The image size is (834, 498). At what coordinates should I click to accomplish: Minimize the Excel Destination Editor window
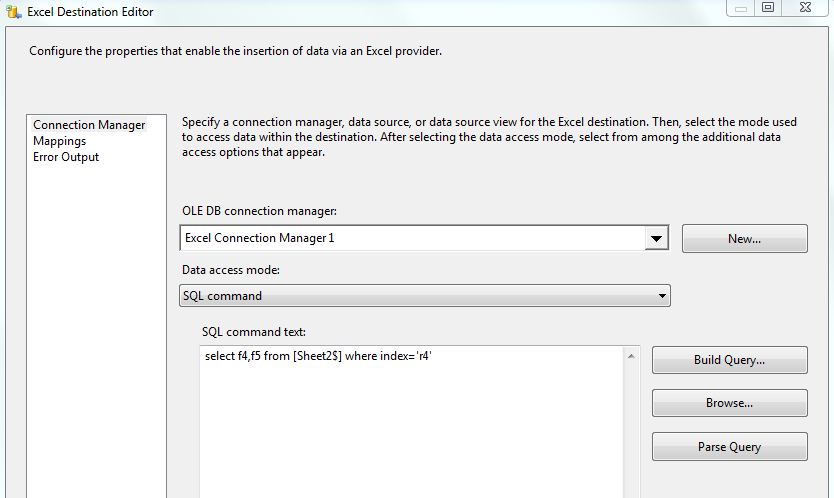pos(738,8)
